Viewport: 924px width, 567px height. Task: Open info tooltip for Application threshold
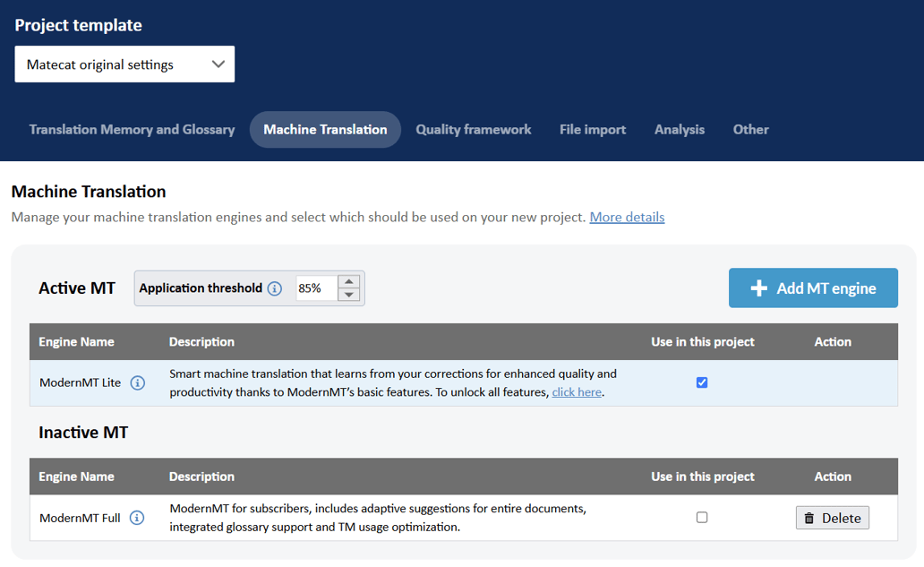pos(276,288)
